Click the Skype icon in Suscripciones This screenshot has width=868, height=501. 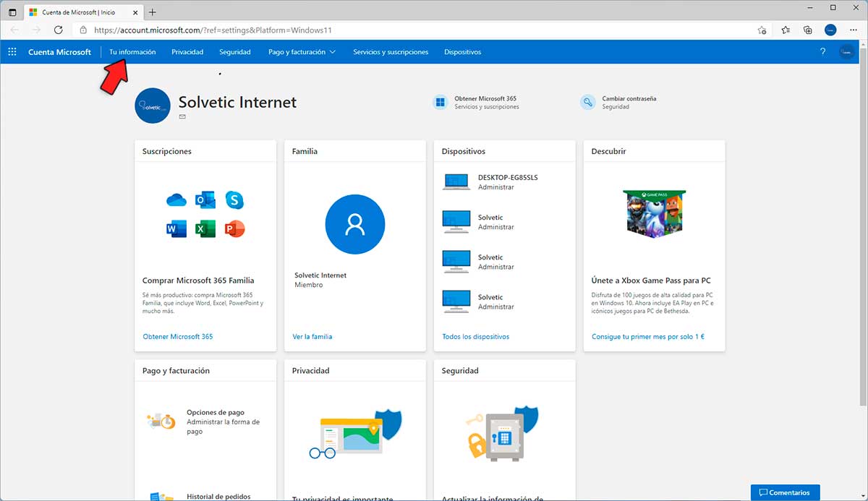pyautogui.click(x=234, y=200)
